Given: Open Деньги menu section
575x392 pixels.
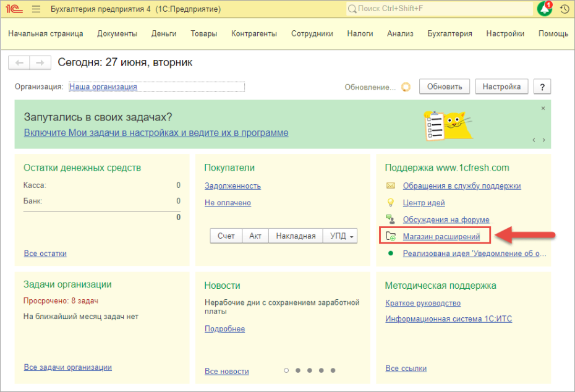Looking at the screenshot, I should (164, 34).
